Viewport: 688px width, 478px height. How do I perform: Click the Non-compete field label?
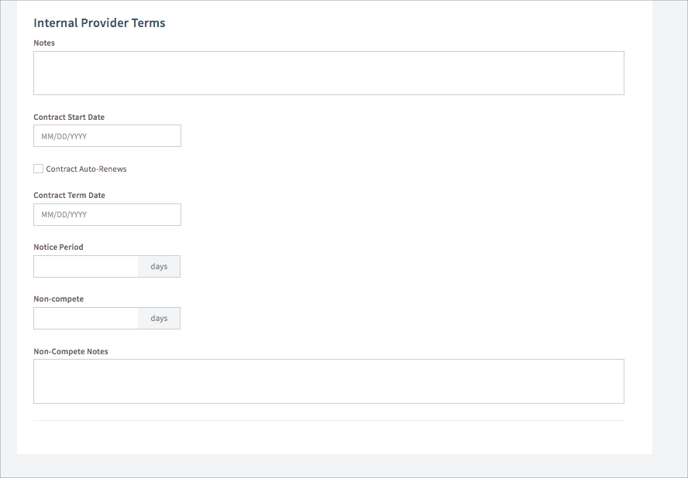point(58,299)
